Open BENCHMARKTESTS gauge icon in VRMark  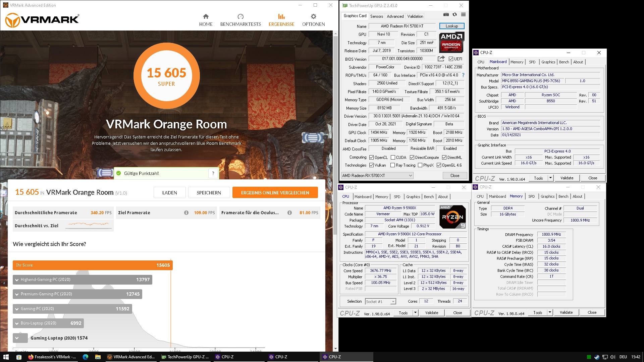[240, 16]
